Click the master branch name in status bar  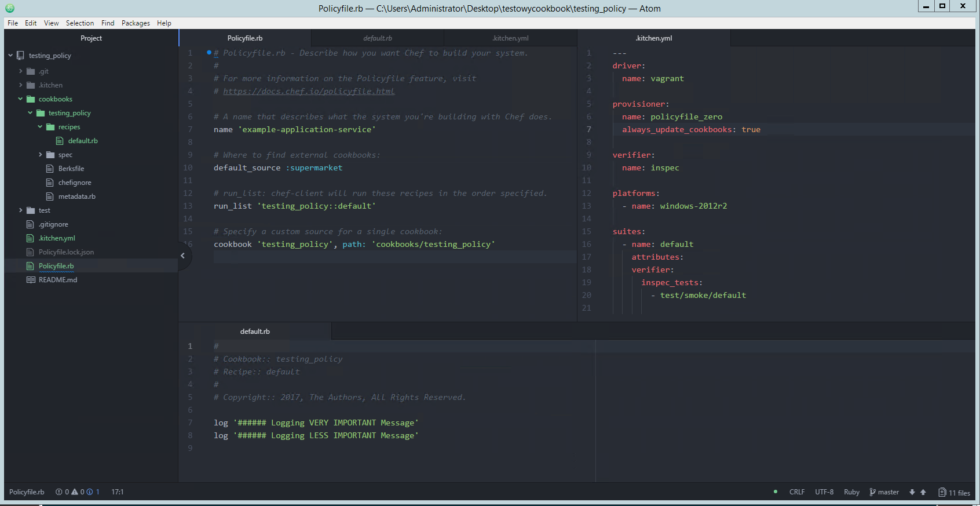pos(888,492)
